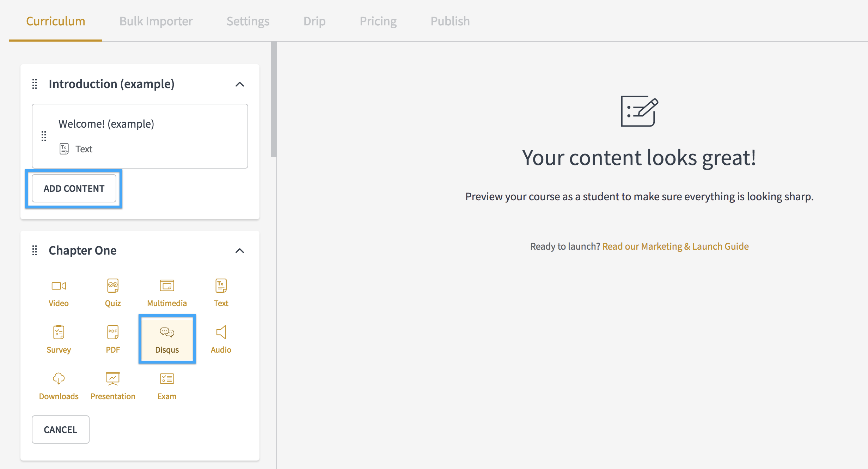Click the curriculum panel scrollbar thumb
The image size is (868, 469).
[274, 99]
